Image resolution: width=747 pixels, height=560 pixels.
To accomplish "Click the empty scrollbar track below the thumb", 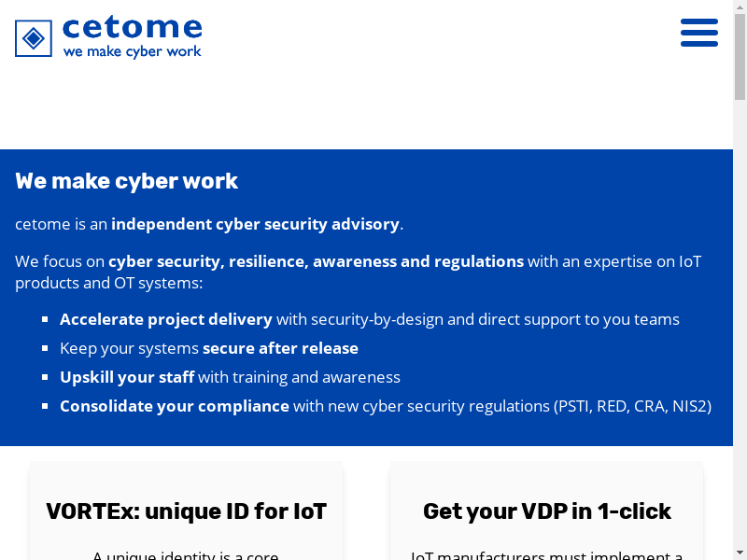I will 740,327.
